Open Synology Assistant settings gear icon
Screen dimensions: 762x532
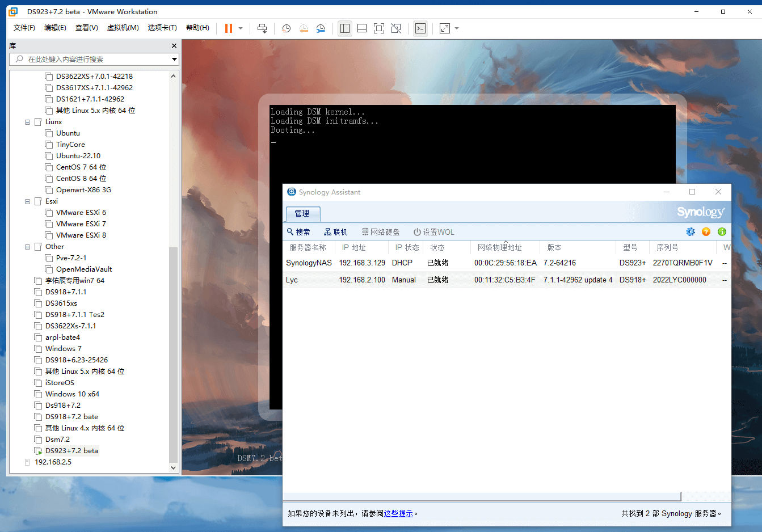pyautogui.click(x=691, y=232)
